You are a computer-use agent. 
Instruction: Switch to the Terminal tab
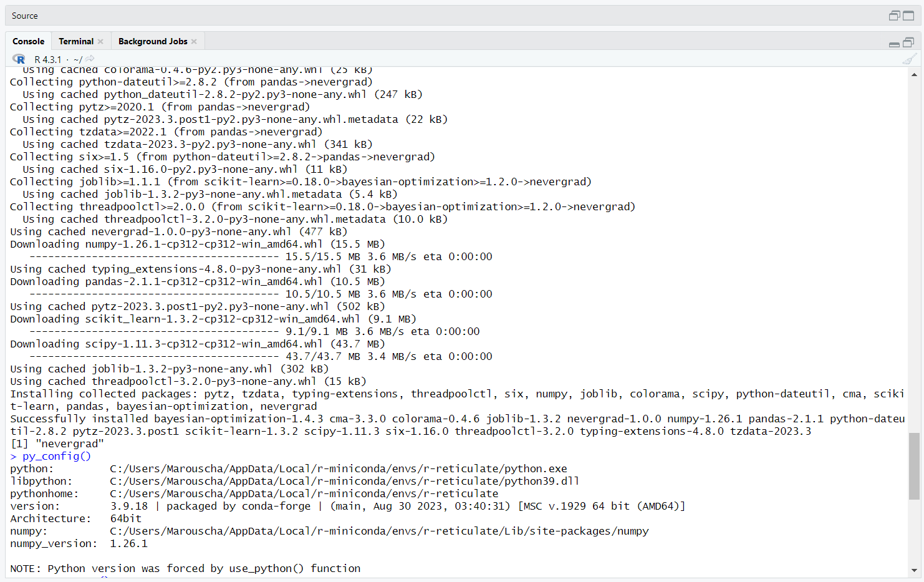pos(75,41)
